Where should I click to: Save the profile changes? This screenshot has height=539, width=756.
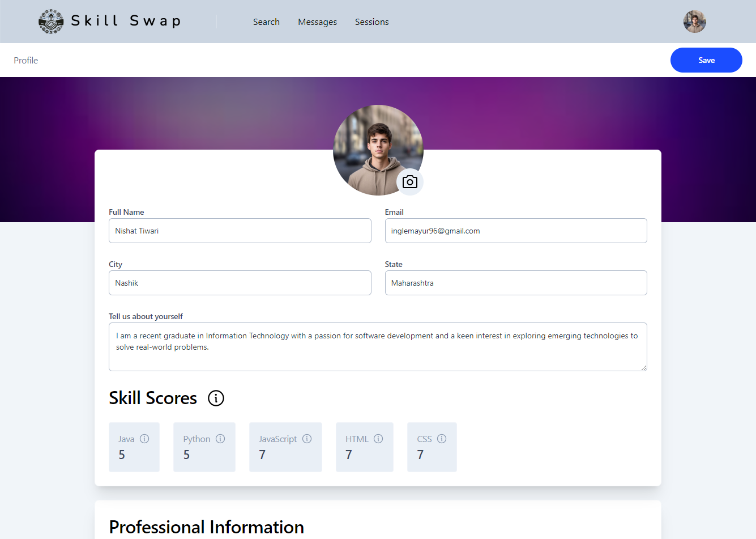pos(706,60)
